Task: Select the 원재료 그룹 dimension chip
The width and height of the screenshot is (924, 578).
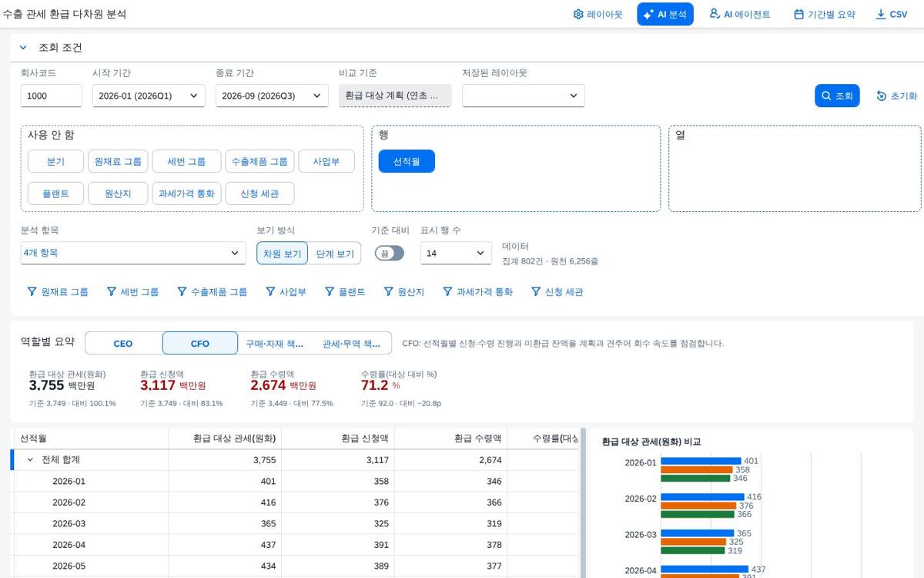Action: (118, 162)
